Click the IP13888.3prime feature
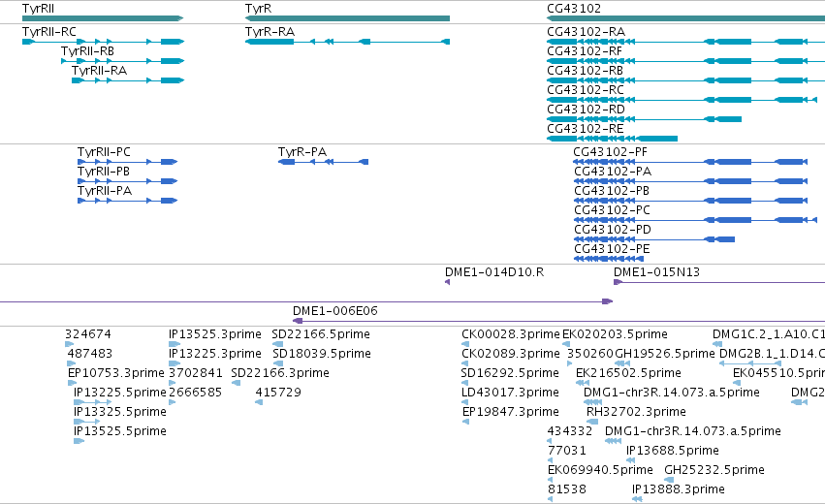 (637, 500)
